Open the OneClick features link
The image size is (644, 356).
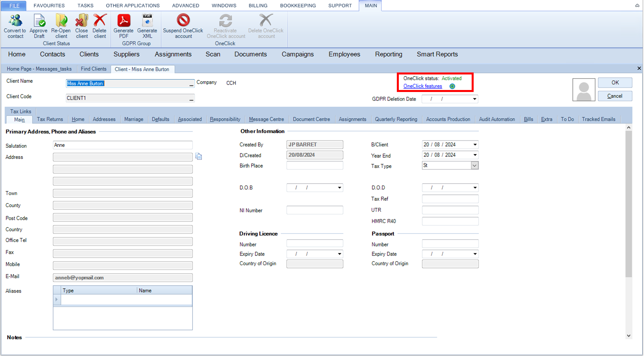coord(423,86)
